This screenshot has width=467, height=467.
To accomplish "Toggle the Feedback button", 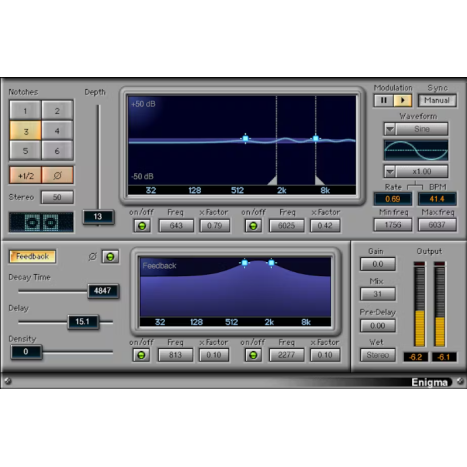I will coord(32,256).
